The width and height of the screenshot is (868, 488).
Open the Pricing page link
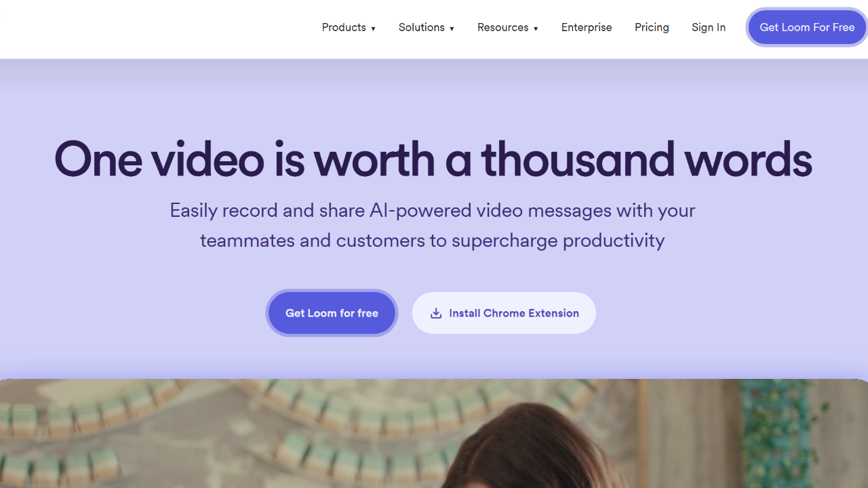(x=652, y=27)
